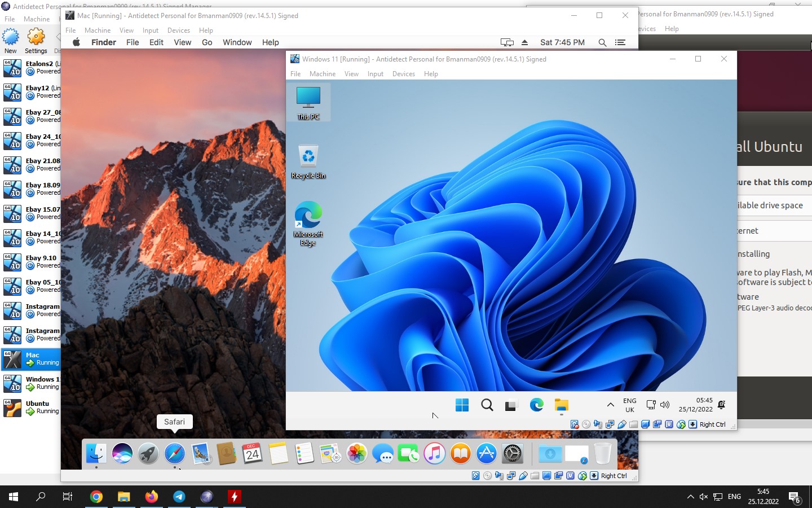Viewport: 812px width, 508px height.
Task: Open the App Store from the Dock
Action: (x=486, y=453)
